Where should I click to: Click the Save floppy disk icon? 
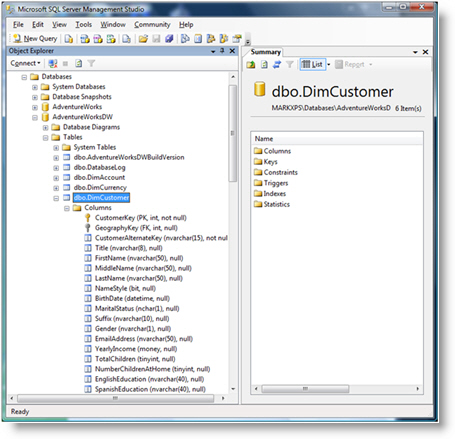pos(156,39)
